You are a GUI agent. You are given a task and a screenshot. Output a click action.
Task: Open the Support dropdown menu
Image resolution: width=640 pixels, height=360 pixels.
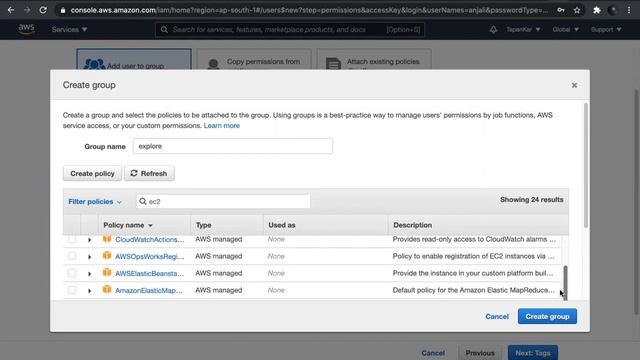[606, 29]
